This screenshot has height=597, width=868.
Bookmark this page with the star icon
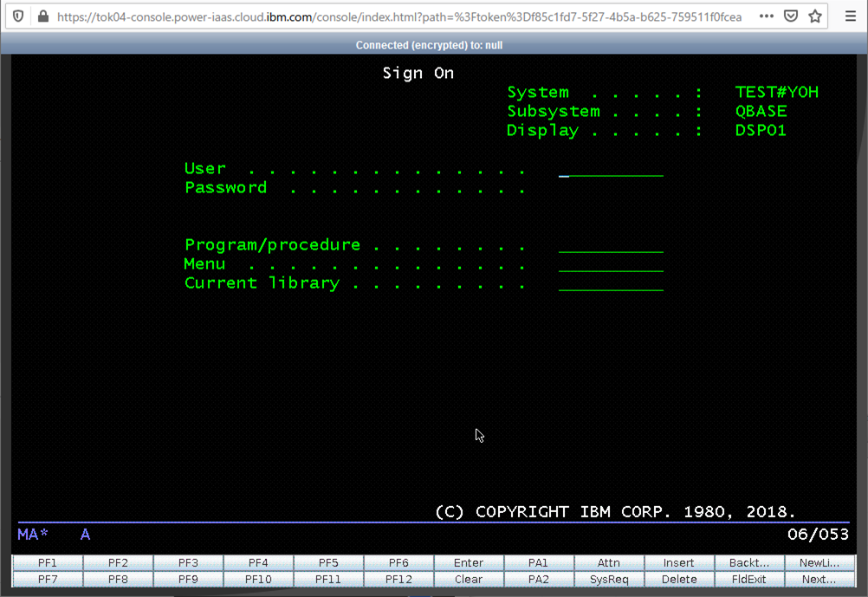click(x=815, y=16)
